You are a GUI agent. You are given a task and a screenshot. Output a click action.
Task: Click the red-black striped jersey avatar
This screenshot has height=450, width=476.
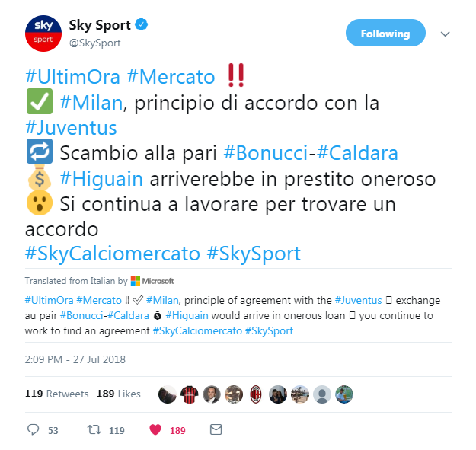point(189,394)
